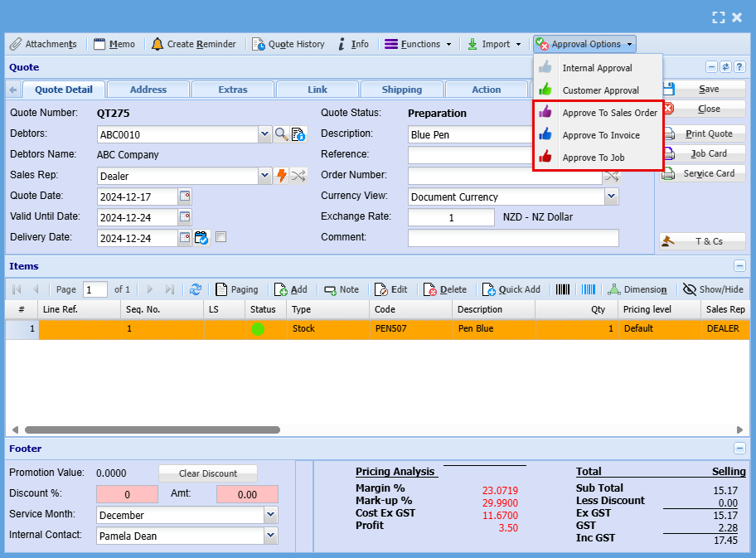The width and height of the screenshot is (756, 558).
Task: Toggle Show/Hide columns in Items
Action: [x=712, y=289]
